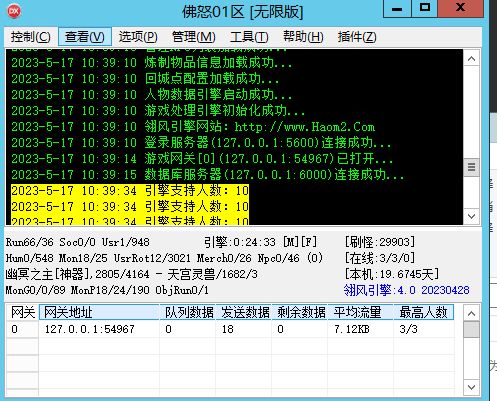Click the MonG0/0/89 MonP18/24/190 status line
This screenshot has width=497, height=401.
pos(107,290)
